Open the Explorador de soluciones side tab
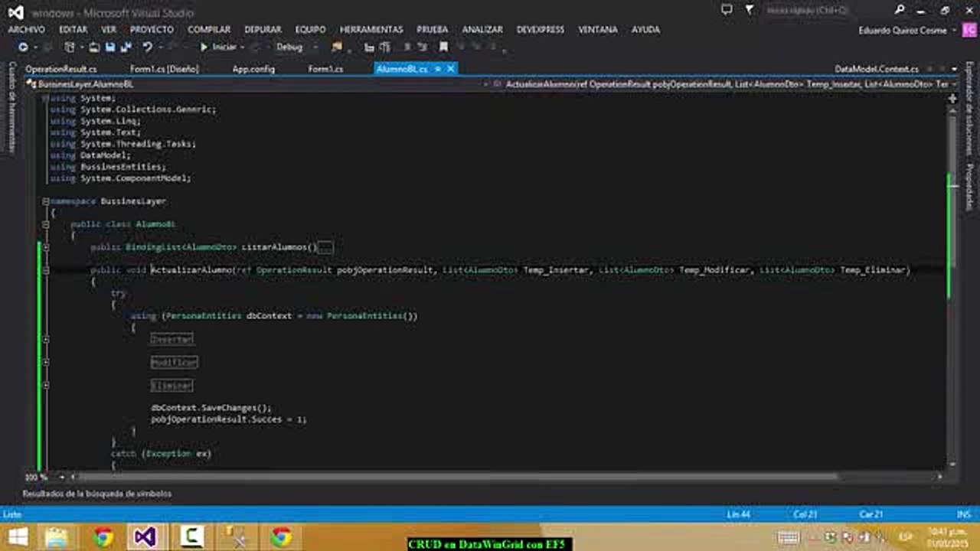This screenshot has width=980, height=551. click(969, 109)
